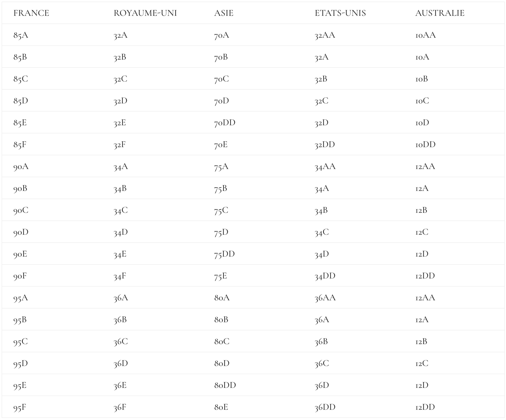Select the 32AA cell under Etats-Unis
The image size is (506, 420).
click(x=325, y=35)
